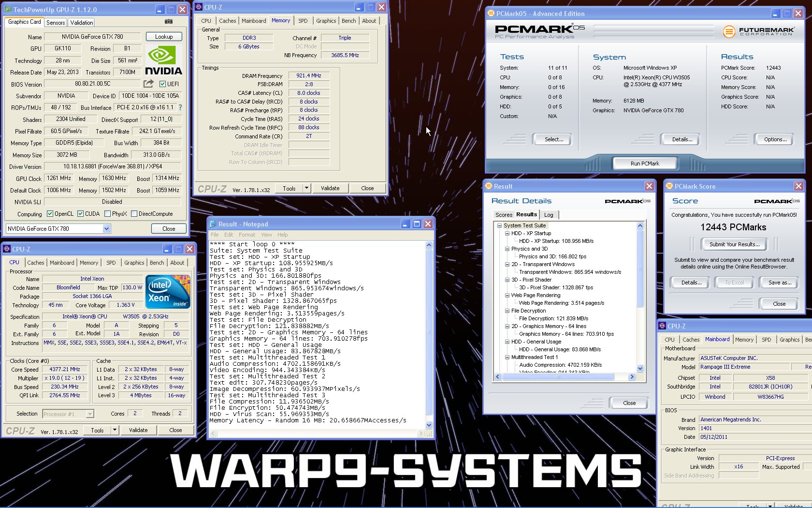
Task: Switch to the Sensors tab in GPU-Z
Action: tap(56, 23)
